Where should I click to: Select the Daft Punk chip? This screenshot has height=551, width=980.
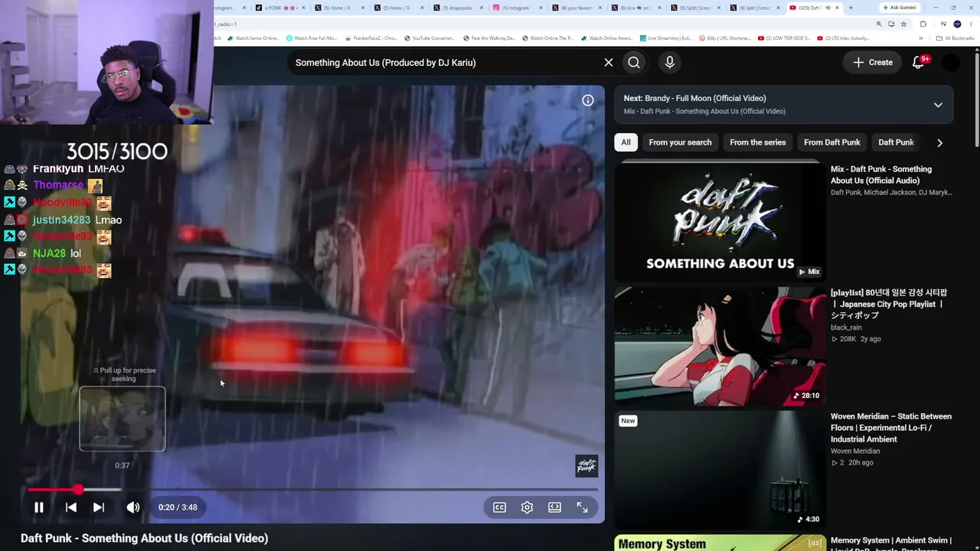pos(896,142)
